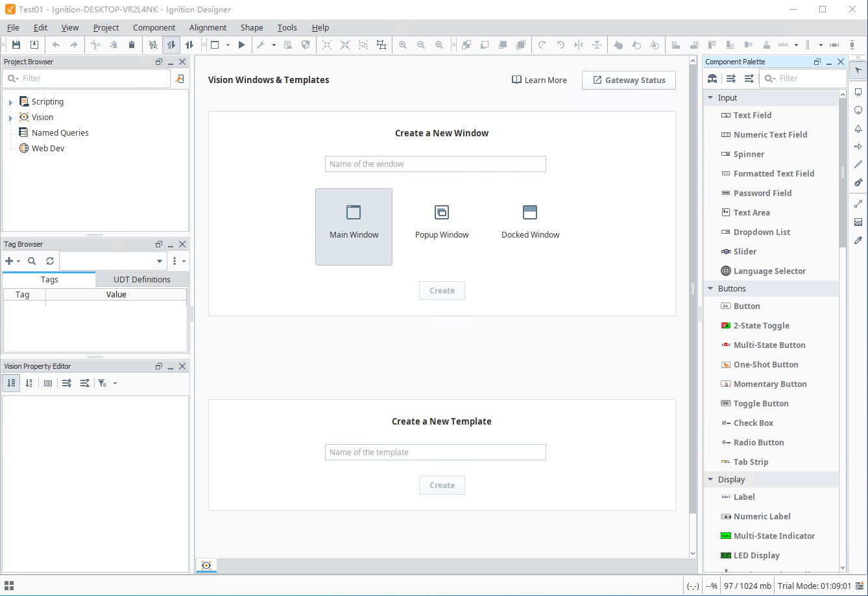Toggle alphabetical sorting in Property Editor

[29, 383]
